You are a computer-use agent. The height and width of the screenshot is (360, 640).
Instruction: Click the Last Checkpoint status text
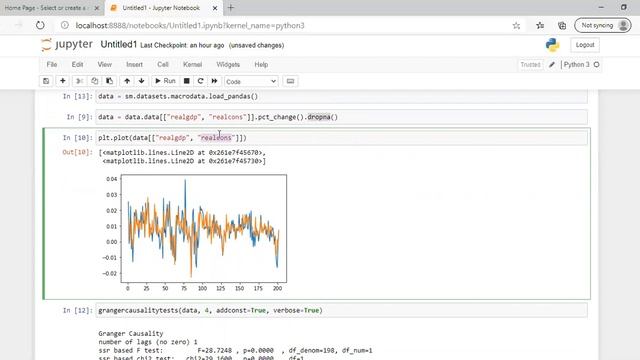(182, 45)
